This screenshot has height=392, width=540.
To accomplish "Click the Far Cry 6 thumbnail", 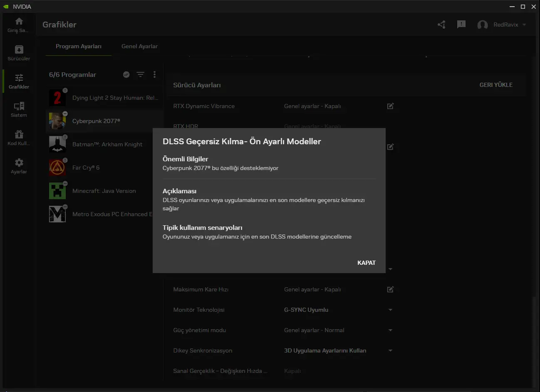I will (57, 168).
